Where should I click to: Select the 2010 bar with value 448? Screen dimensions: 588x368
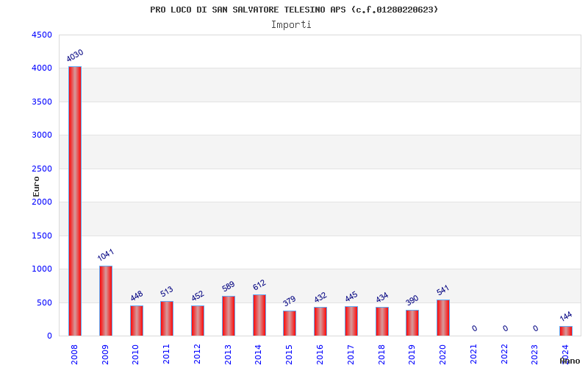click(137, 321)
